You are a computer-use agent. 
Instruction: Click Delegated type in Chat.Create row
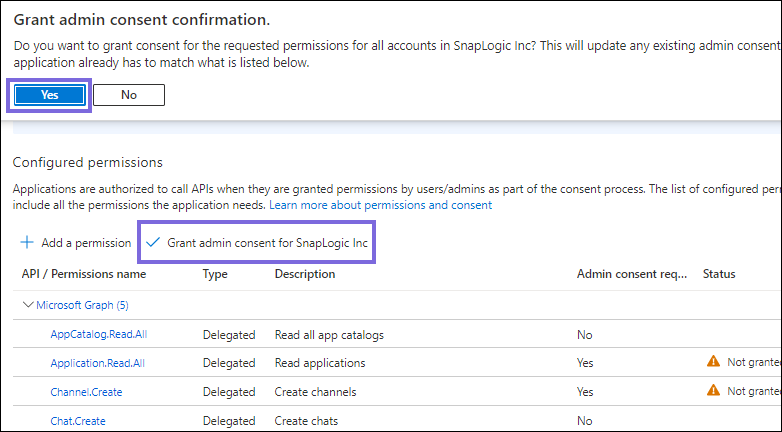click(229, 421)
